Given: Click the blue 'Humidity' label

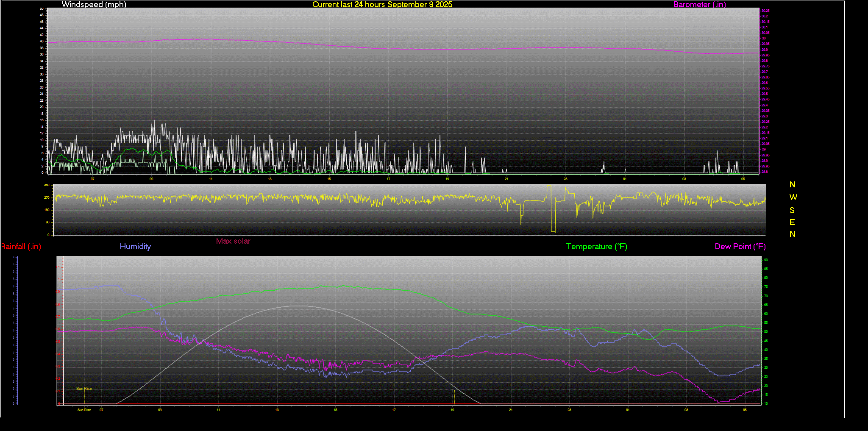Looking at the screenshot, I should 135,246.
